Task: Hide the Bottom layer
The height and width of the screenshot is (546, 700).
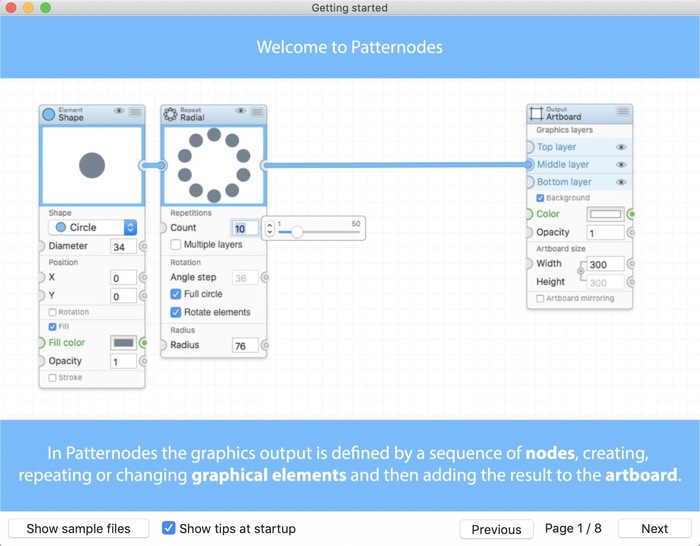Action: (621, 182)
